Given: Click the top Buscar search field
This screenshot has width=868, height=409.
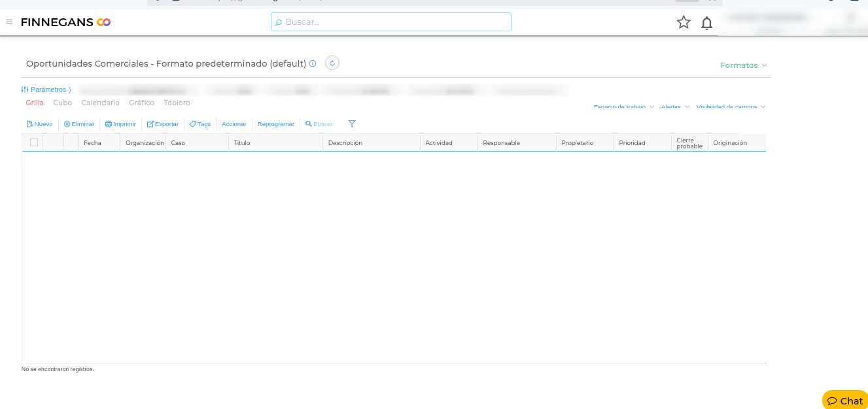Looking at the screenshot, I should (x=391, y=22).
